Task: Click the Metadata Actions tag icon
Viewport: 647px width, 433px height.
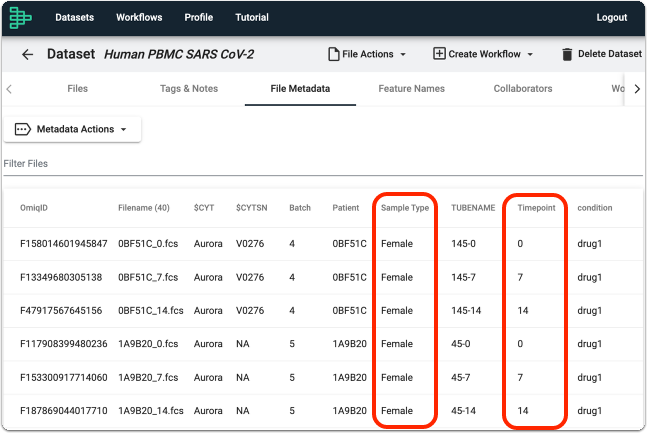Action: (x=22, y=129)
